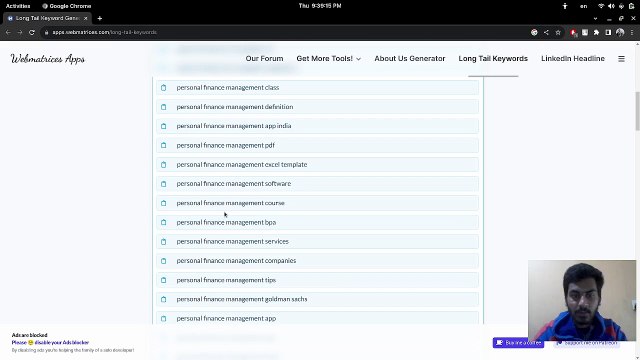640x360 pixels.
Task: Select text 'personal finance management bpa'
Action: click(x=226, y=222)
